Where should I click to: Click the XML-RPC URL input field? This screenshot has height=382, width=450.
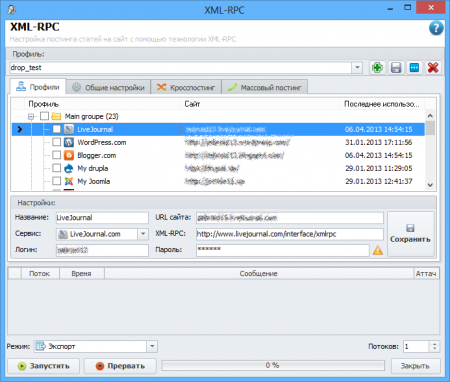tap(290, 234)
